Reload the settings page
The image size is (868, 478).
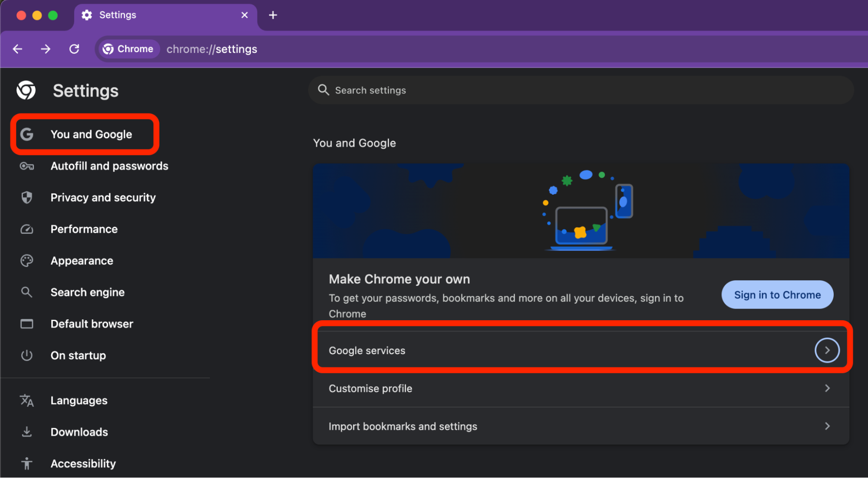pos(74,49)
